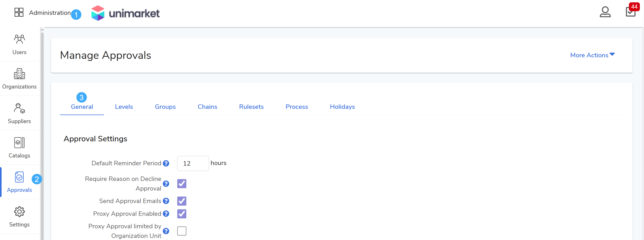Switch to the Rulesets tab

pyautogui.click(x=251, y=107)
